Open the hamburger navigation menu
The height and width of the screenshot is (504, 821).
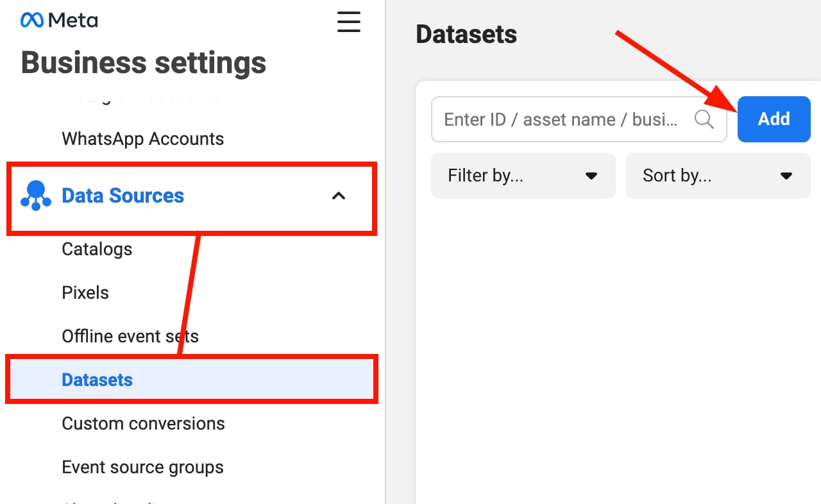[348, 22]
